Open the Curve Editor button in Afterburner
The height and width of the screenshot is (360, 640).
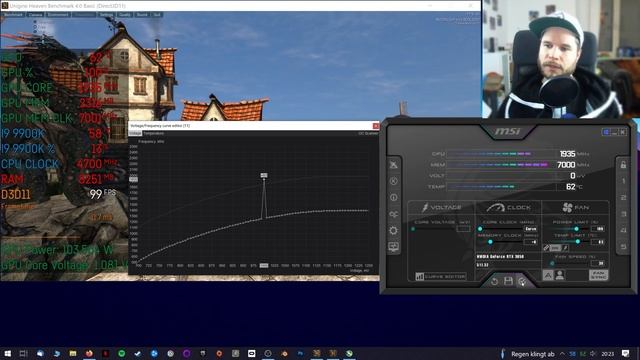(x=440, y=276)
